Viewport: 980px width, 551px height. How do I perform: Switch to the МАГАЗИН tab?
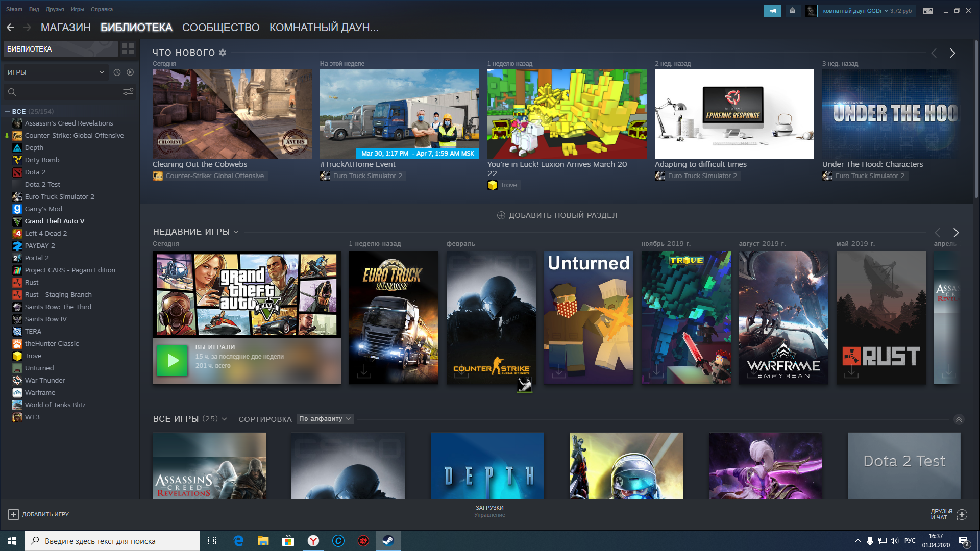[66, 28]
